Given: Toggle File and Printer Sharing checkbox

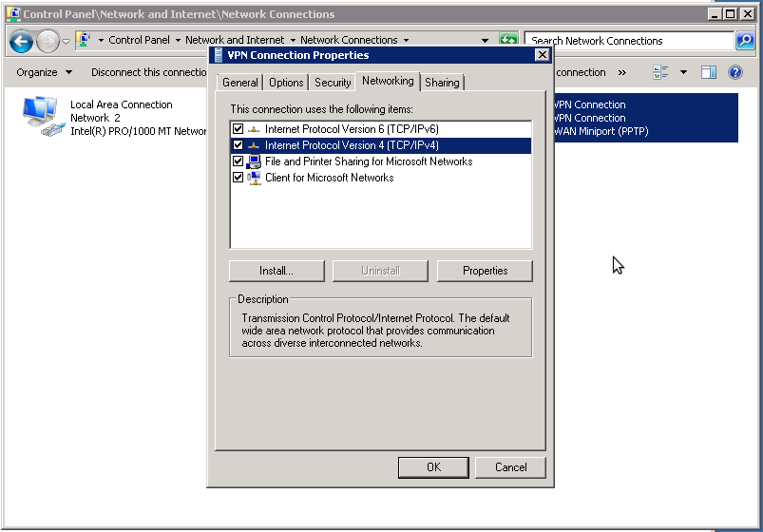Looking at the screenshot, I should 238,161.
